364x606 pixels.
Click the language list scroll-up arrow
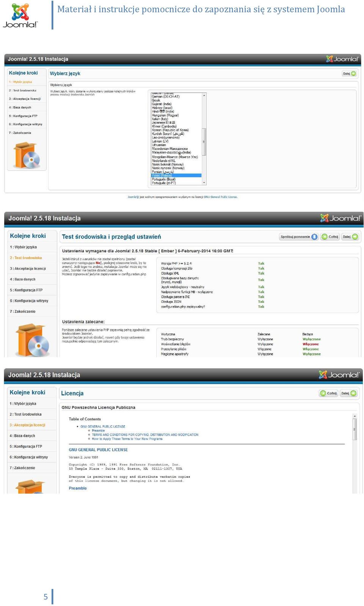tap(204, 95)
